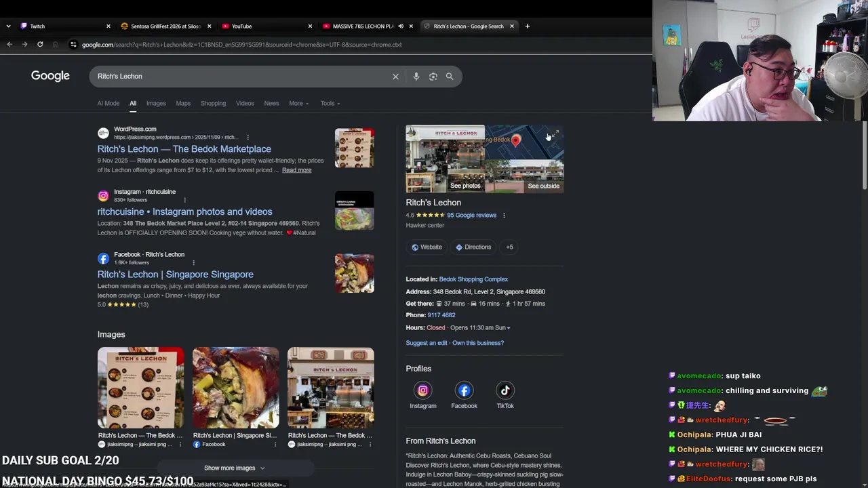Open the Website button for Ritch's Lechon

pos(427,247)
